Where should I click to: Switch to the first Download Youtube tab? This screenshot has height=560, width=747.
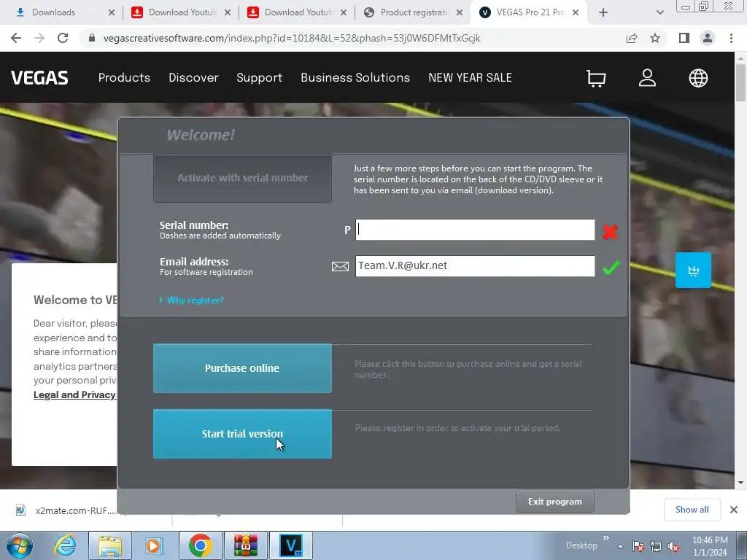click(181, 12)
